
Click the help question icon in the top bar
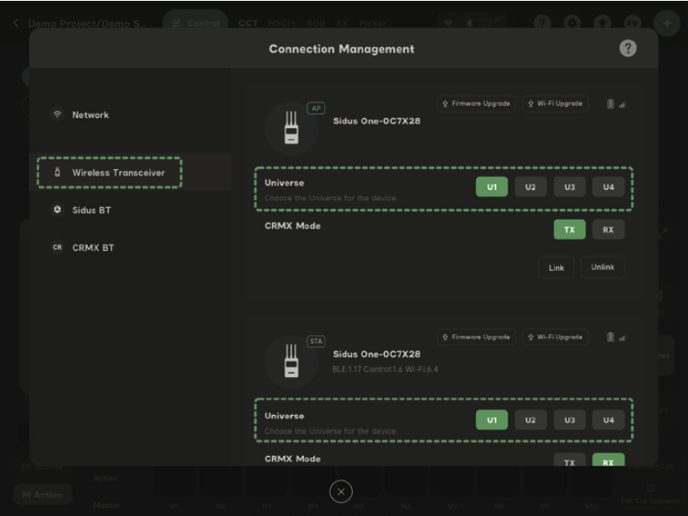point(542,23)
